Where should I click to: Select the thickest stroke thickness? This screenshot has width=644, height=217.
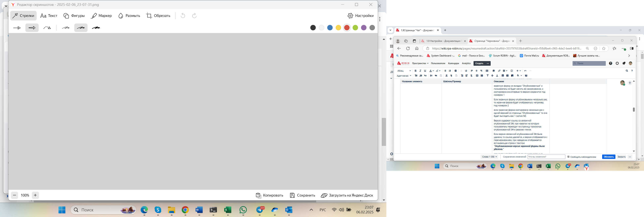coord(96,28)
